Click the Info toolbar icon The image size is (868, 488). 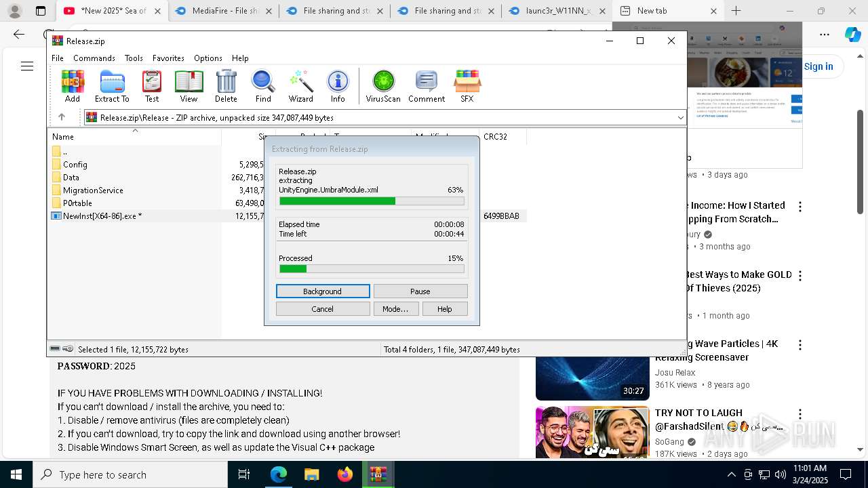338,86
